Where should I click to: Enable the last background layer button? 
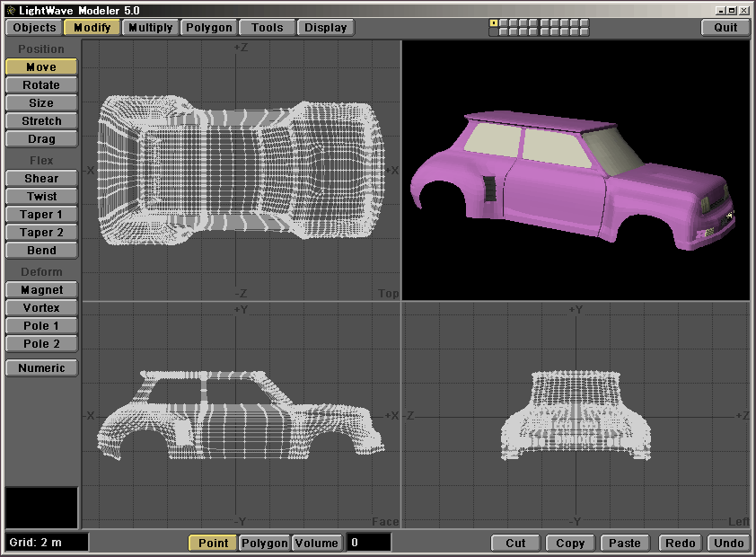[585, 32]
